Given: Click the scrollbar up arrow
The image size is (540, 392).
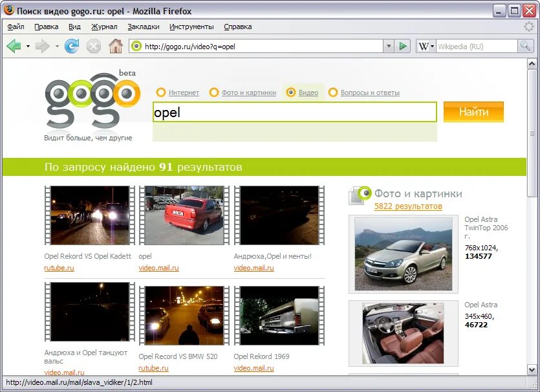Looking at the screenshot, I should (x=532, y=64).
